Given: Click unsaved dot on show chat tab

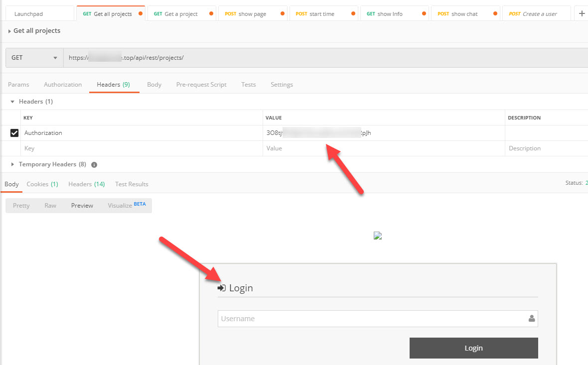Looking at the screenshot, I should tap(495, 14).
